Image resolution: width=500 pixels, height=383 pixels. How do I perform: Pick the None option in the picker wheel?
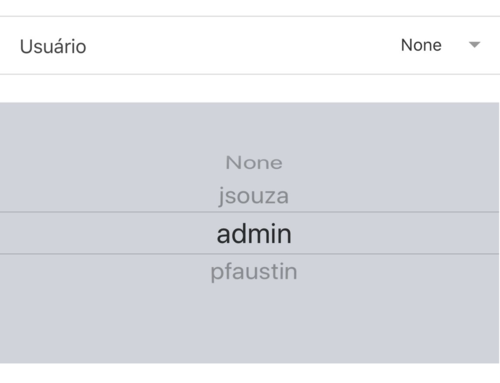coord(254,163)
